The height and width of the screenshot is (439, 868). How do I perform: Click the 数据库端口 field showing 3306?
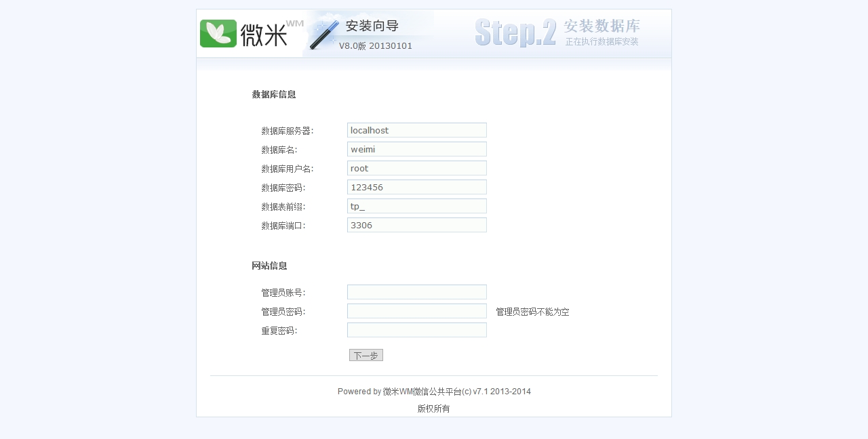417,225
